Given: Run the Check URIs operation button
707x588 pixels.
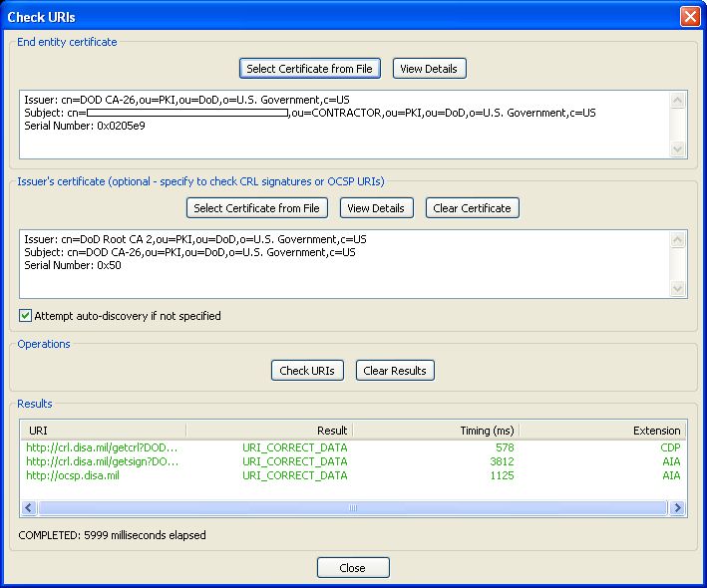Looking at the screenshot, I should click(x=307, y=371).
